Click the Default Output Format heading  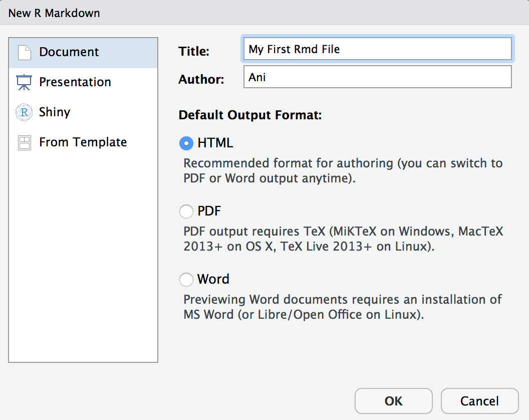pos(250,115)
